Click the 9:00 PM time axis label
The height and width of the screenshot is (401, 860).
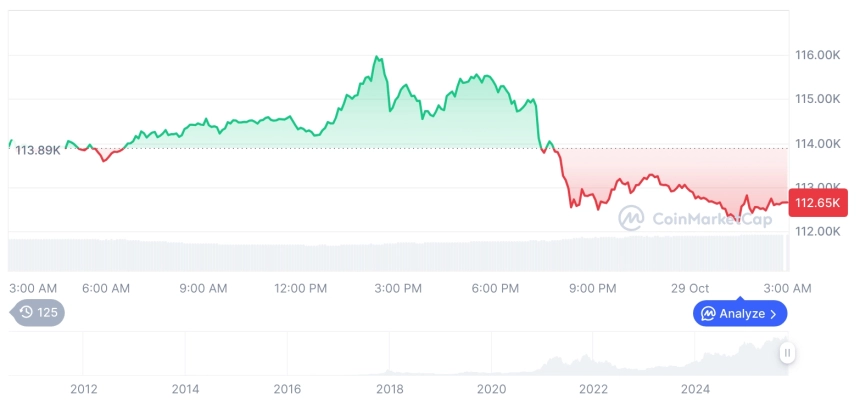(x=592, y=288)
